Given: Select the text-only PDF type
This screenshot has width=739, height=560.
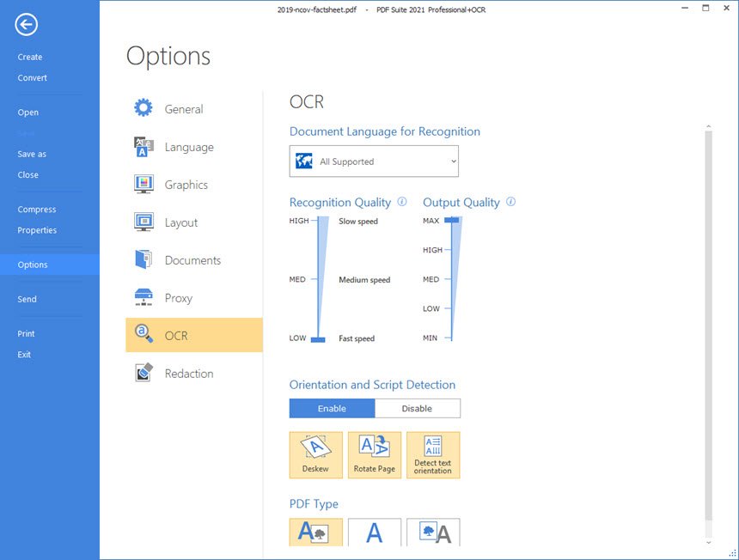Looking at the screenshot, I should coord(374,533).
